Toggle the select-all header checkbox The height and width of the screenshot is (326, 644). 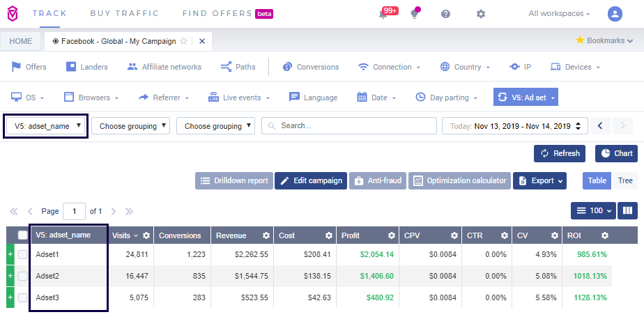23,235
